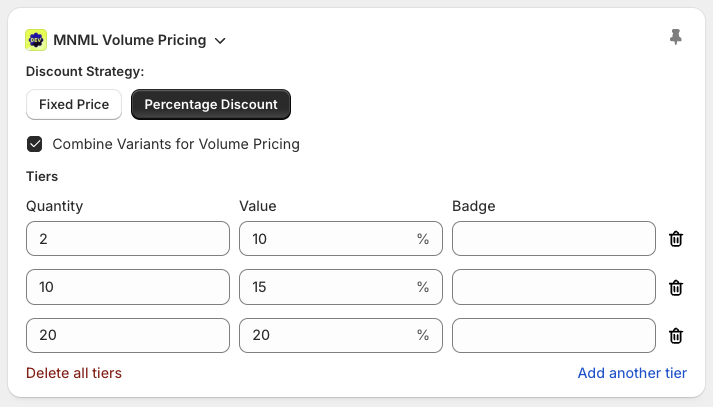Click Delete all tiers link

(74, 373)
